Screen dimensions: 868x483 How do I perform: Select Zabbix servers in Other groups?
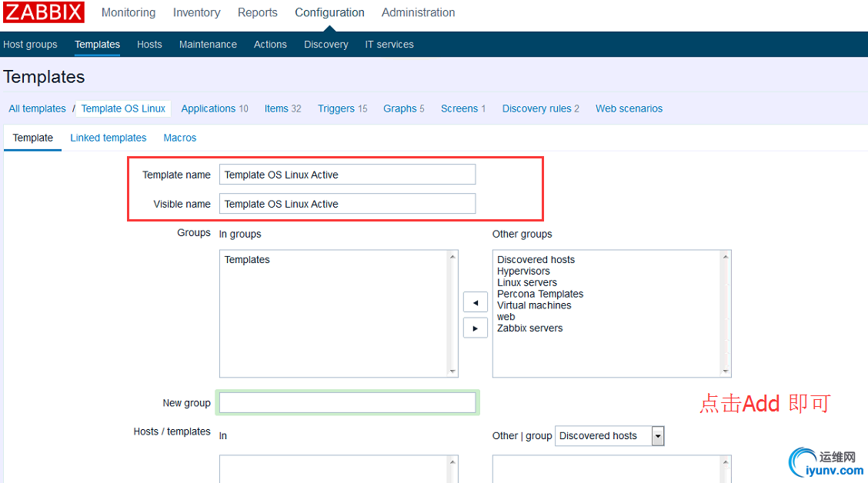click(x=529, y=328)
